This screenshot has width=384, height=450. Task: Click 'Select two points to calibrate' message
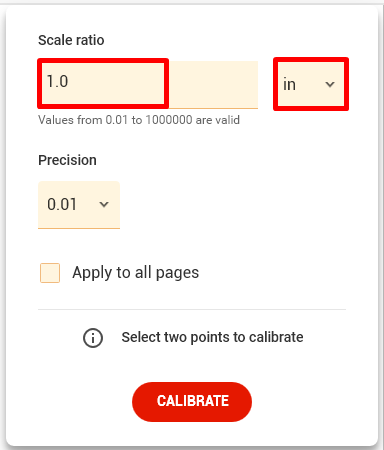click(212, 337)
